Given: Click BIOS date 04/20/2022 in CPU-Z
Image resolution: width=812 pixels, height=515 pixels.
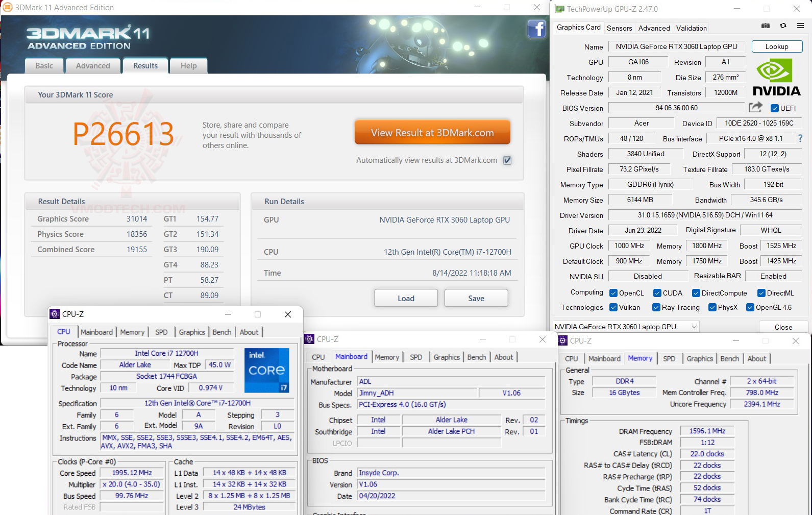Looking at the screenshot, I should (x=451, y=496).
